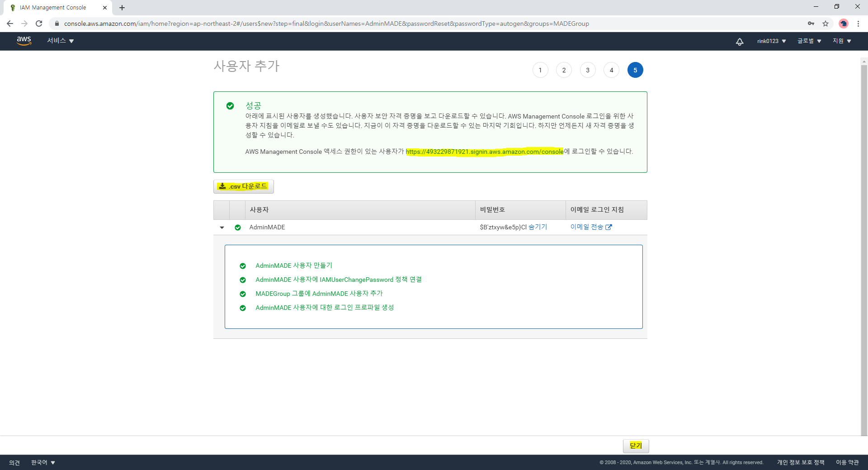
Task: Open the 글로벌 region dropdown
Action: coord(809,41)
